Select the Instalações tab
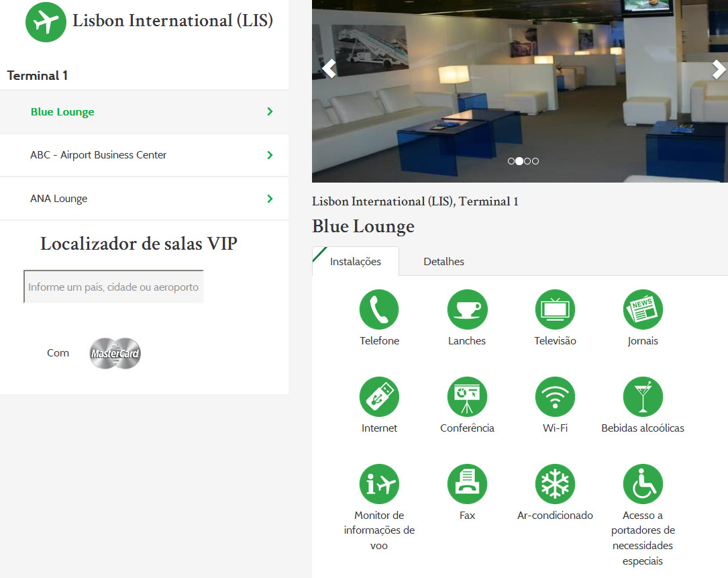This screenshot has height=578, width=728. pyautogui.click(x=356, y=262)
